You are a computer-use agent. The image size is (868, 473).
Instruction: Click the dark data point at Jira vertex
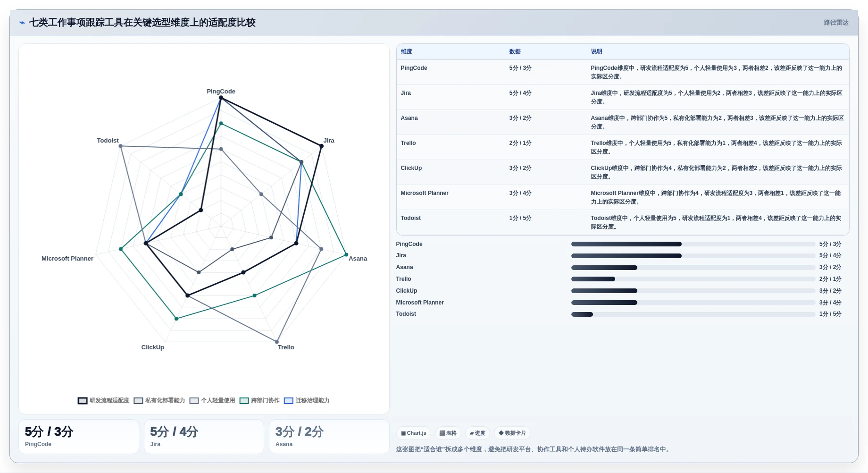click(x=322, y=146)
